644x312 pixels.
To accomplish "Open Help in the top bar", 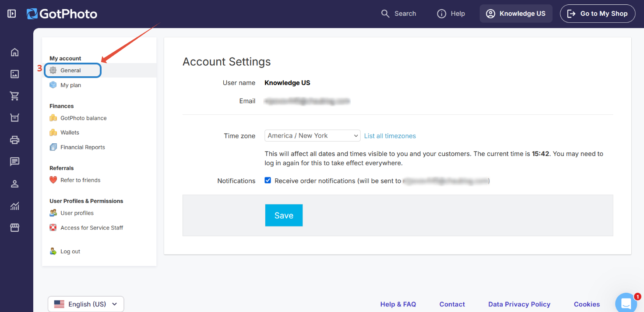I will pyautogui.click(x=451, y=14).
